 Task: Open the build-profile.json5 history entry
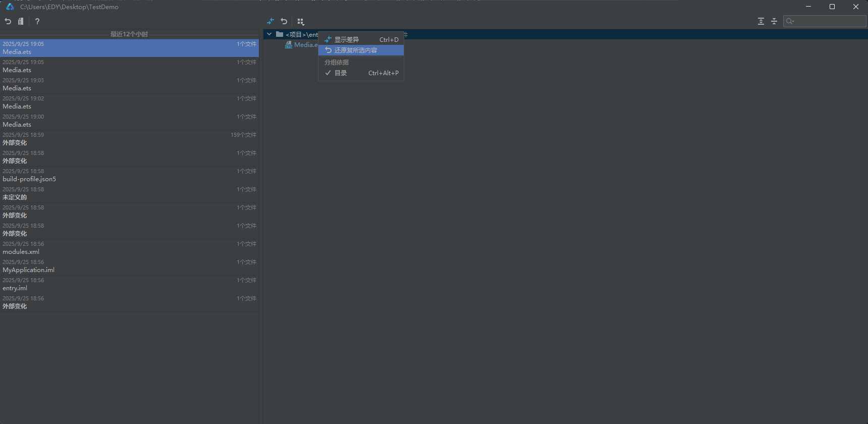tap(129, 175)
